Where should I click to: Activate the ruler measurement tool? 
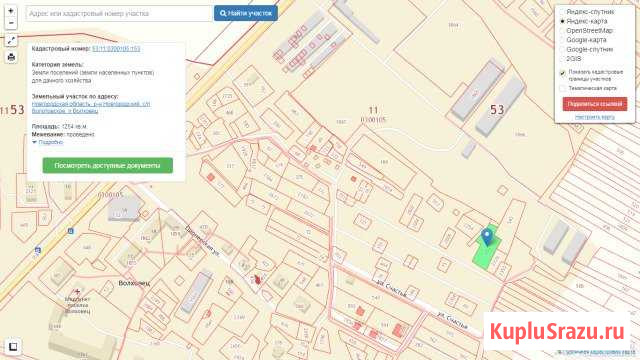[11, 40]
